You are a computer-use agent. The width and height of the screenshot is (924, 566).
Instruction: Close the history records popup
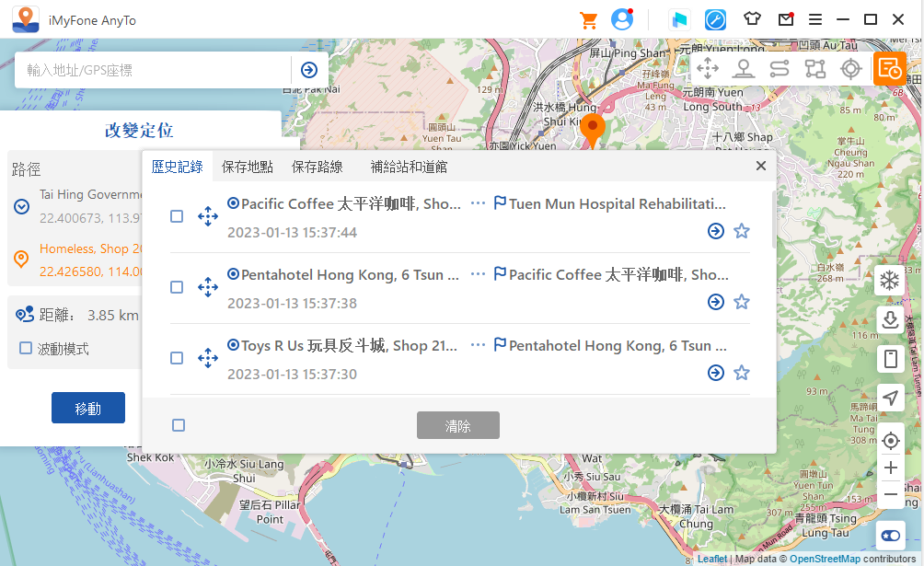761,167
